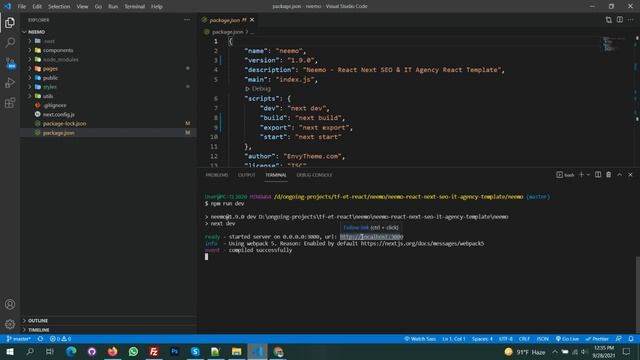The width and height of the screenshot is (640, 360).
Task: Open the Extensions view icon
Action: coord(10,103)
